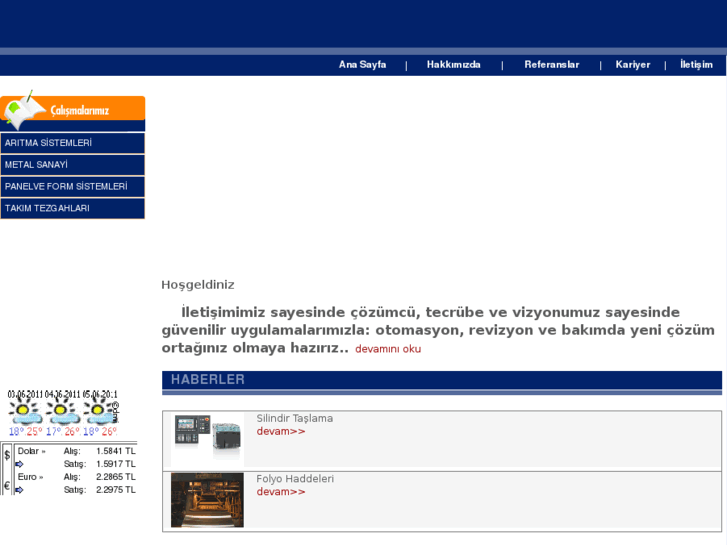The height and width of the screenshot is (545, 727).
Task: Click the 'Silindir Taşlama' news title
Action: [294, 418]
